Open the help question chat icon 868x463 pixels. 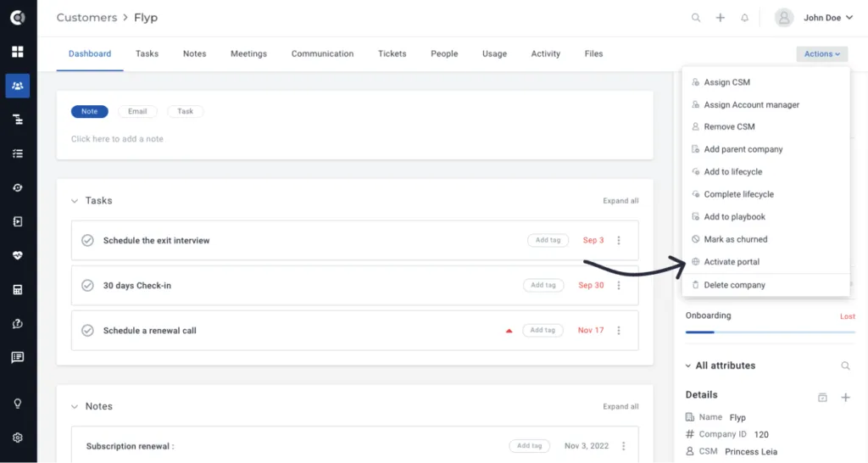pos(18,323)
